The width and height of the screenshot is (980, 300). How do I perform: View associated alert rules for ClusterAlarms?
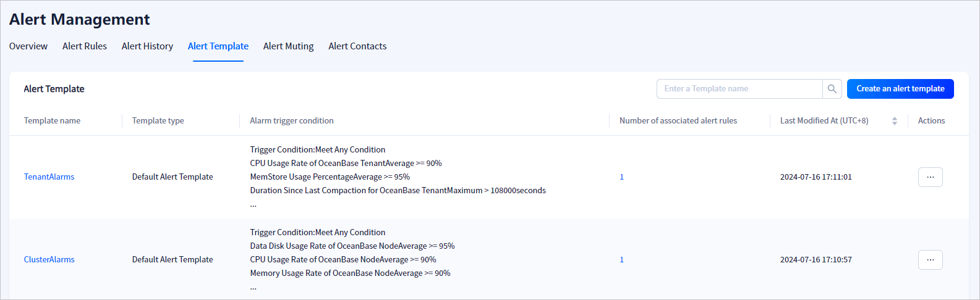[621, 260]
